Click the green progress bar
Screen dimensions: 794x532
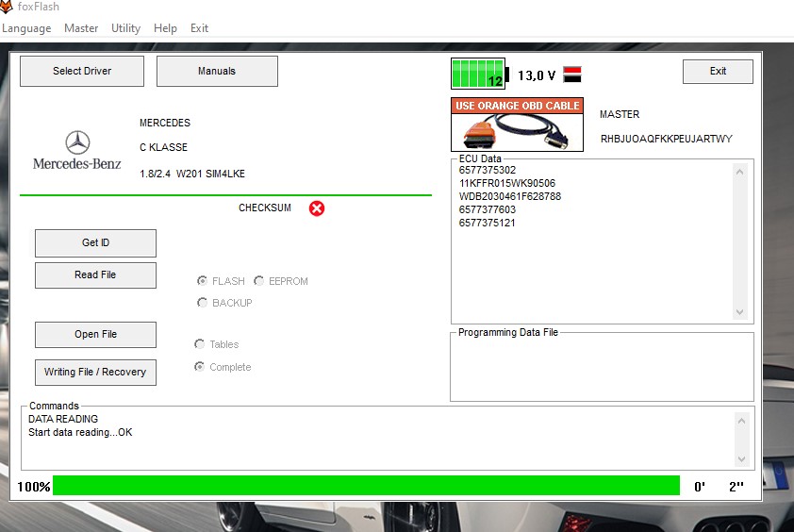[x=366, y=486]
